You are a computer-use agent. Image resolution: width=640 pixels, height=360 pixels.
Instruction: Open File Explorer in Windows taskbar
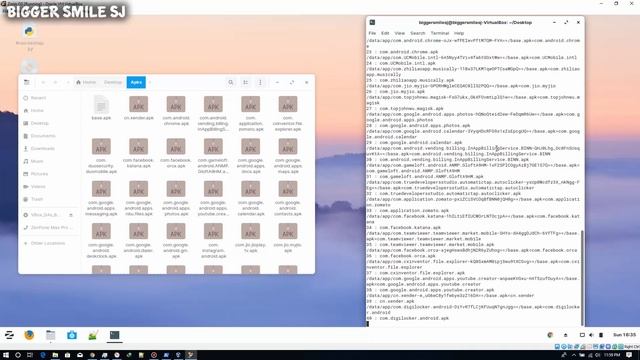click(x=55, y=355)
